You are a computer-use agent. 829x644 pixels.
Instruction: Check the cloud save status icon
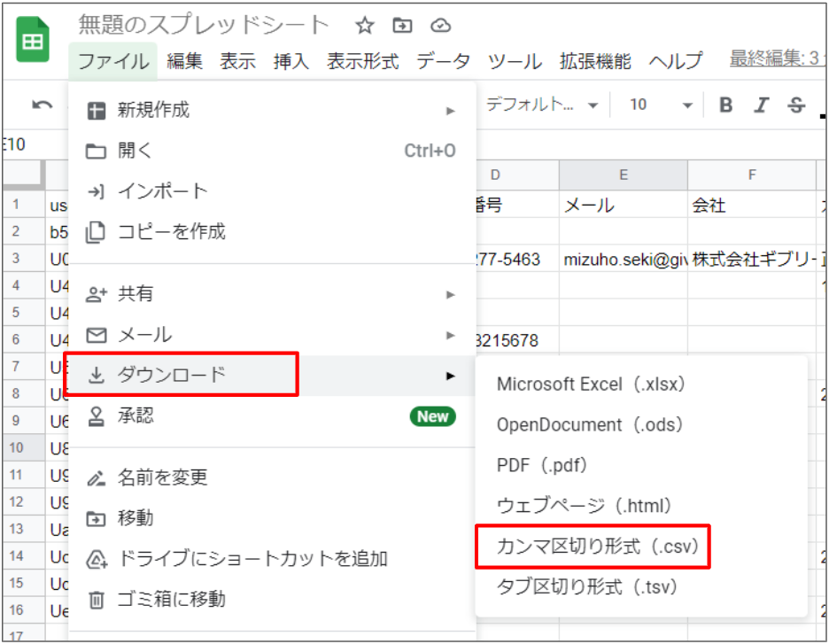(x=440, y=26)
